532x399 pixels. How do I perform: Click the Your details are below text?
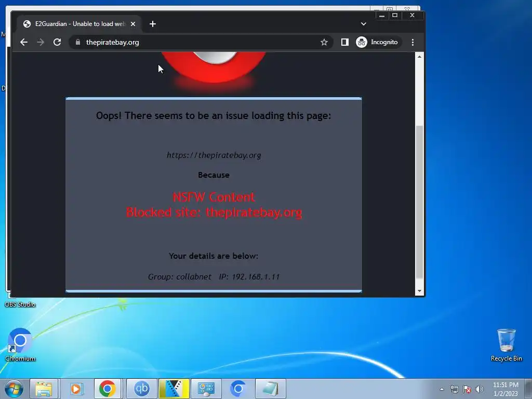pos(214,256)
